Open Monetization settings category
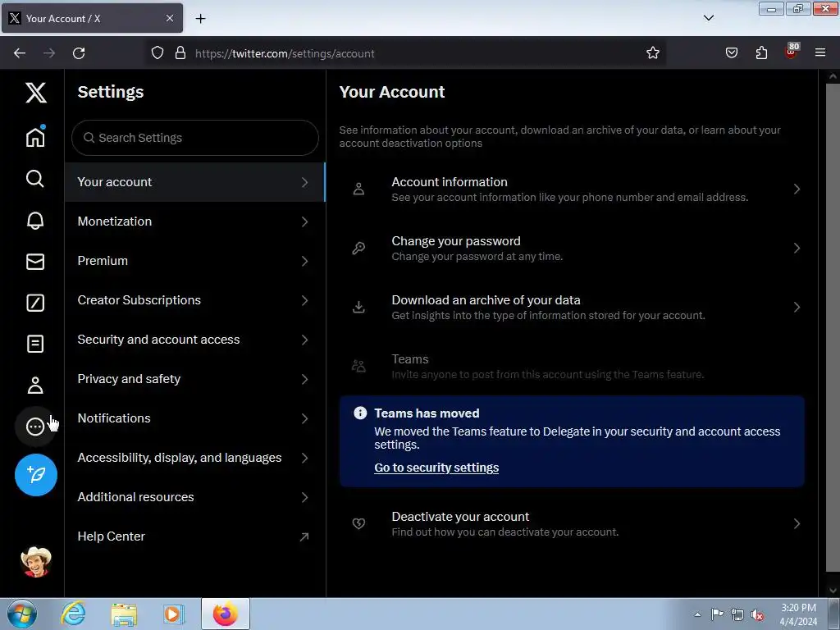Image resolution: width=840 pixels, height=630 pixels. click(194, 221)
